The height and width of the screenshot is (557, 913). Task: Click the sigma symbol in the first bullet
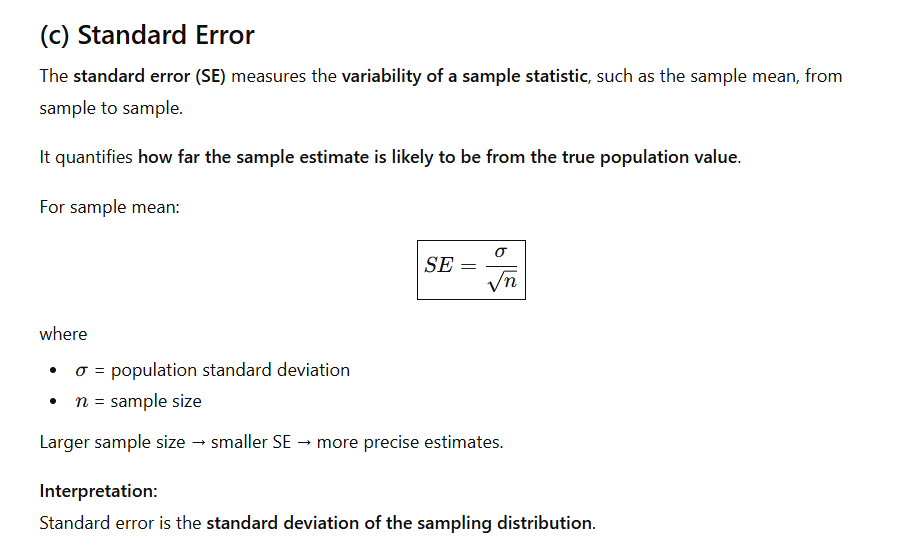82,371
